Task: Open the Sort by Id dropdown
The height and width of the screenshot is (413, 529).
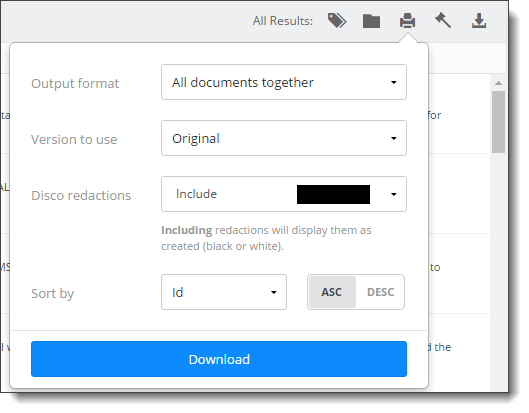Action: click(x=224, y=292)
